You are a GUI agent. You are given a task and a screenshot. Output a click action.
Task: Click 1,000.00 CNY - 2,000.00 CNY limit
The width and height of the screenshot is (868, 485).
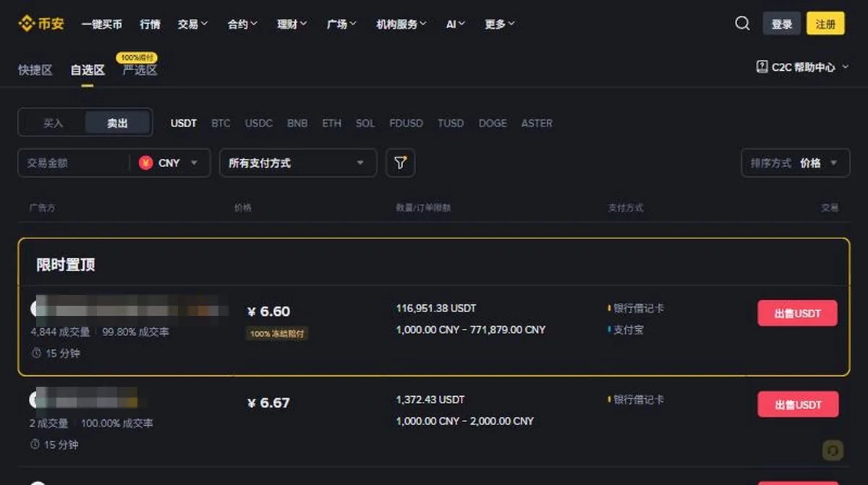465,421
